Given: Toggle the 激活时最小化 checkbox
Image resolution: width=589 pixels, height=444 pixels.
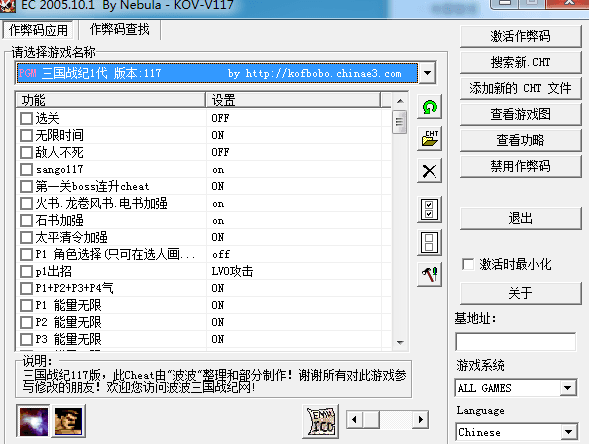Looking at the screenshot, I should [468, 264].
